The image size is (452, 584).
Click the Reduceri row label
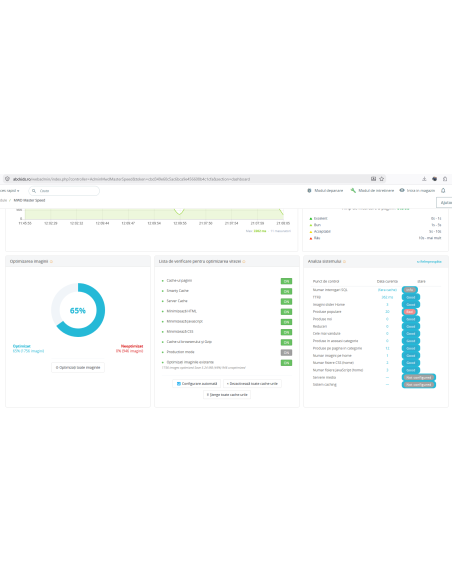click(x=320, y=326)
